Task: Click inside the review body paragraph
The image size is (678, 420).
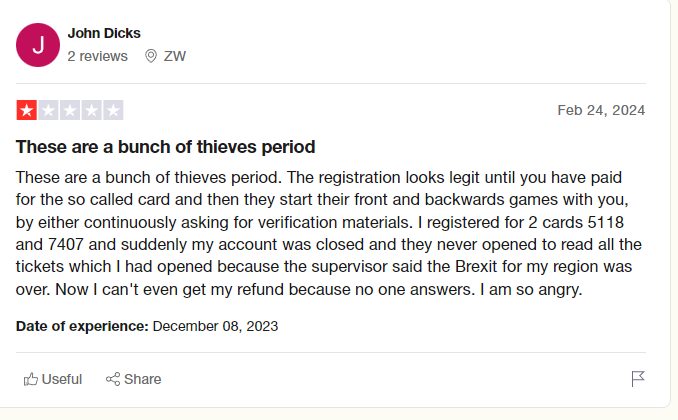Action: click(320, 234)
